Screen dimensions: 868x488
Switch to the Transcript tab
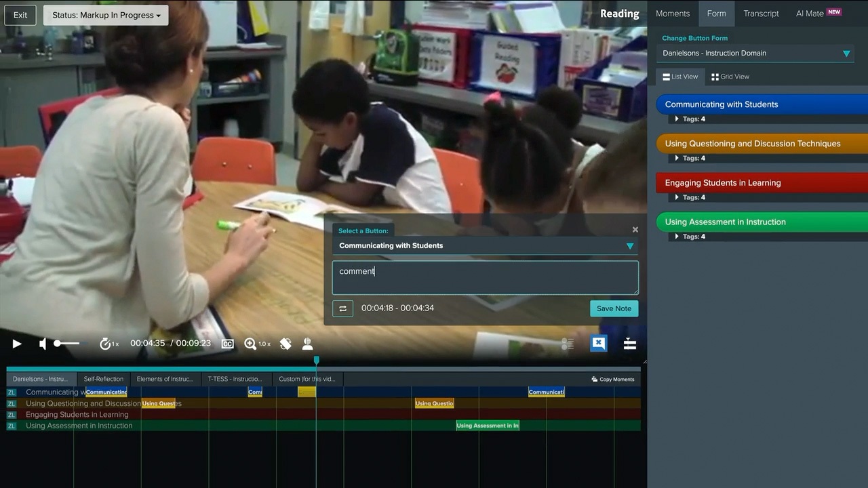(x=761, y=14)
